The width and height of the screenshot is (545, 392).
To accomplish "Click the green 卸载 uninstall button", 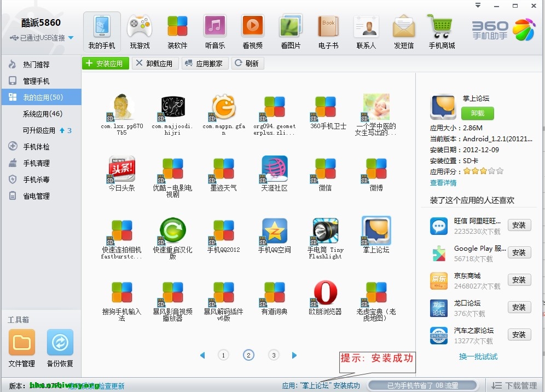I will (477, 113).
